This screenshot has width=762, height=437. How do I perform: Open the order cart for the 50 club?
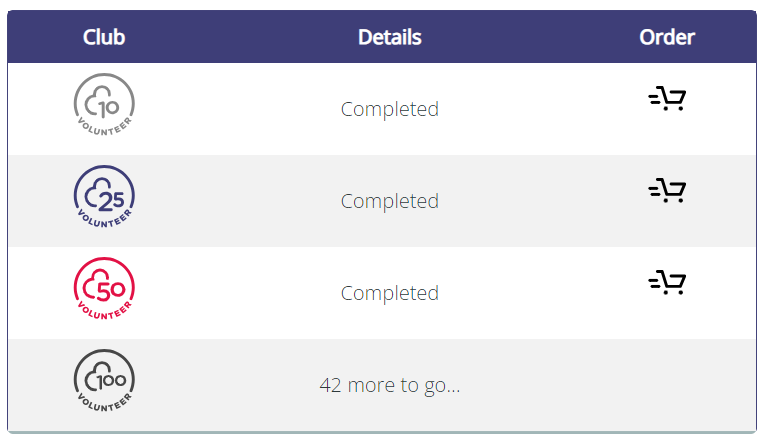click(x=667, y=283)
